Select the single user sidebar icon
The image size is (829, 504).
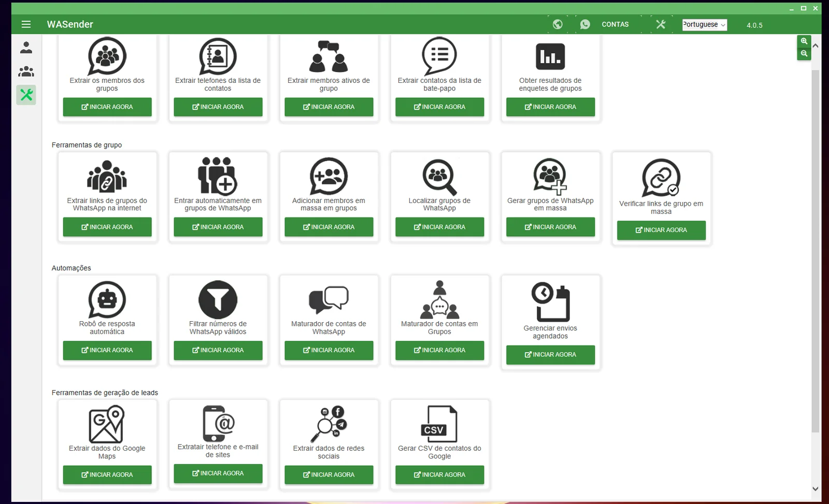click(26, 48)
